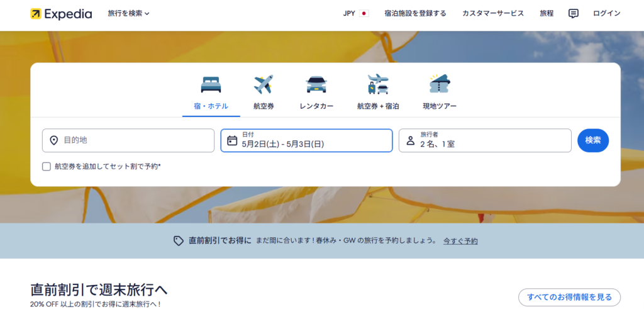Screen dimensions: 644x309
Task: Switch to the 現地ツアー tab label
Action: [440, 106]
